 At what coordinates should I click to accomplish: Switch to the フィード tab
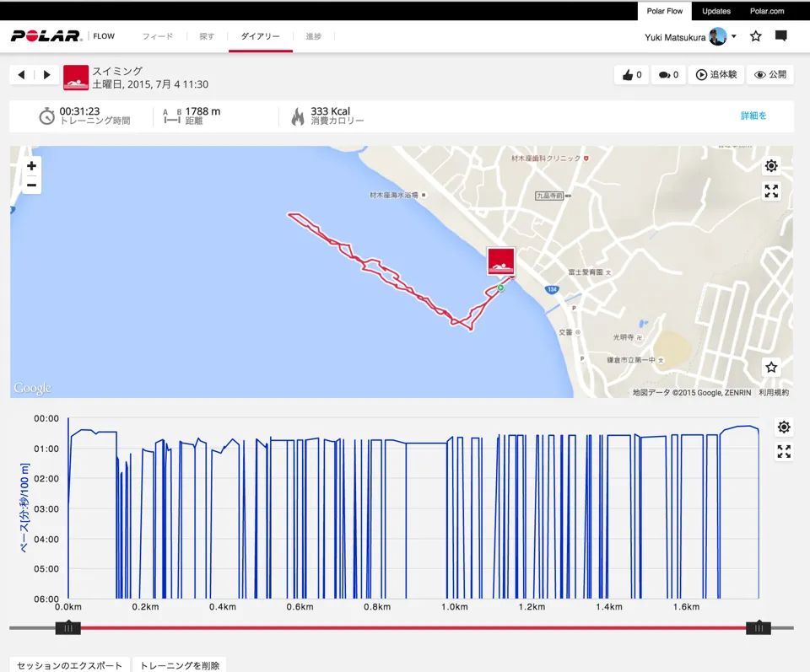pos(157,36)
